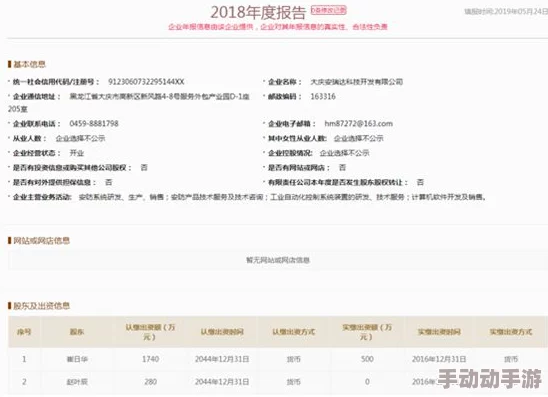Viewport: 548px width, 397px height.
Task: Click the 认缴出资方式 column header
Action: click(294, 332)
